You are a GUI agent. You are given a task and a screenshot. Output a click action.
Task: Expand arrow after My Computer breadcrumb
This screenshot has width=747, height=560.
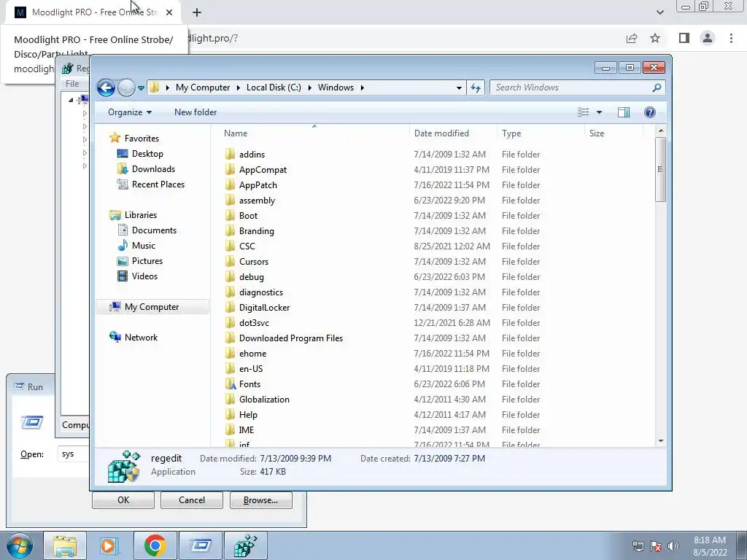click(x=239, y=87)
